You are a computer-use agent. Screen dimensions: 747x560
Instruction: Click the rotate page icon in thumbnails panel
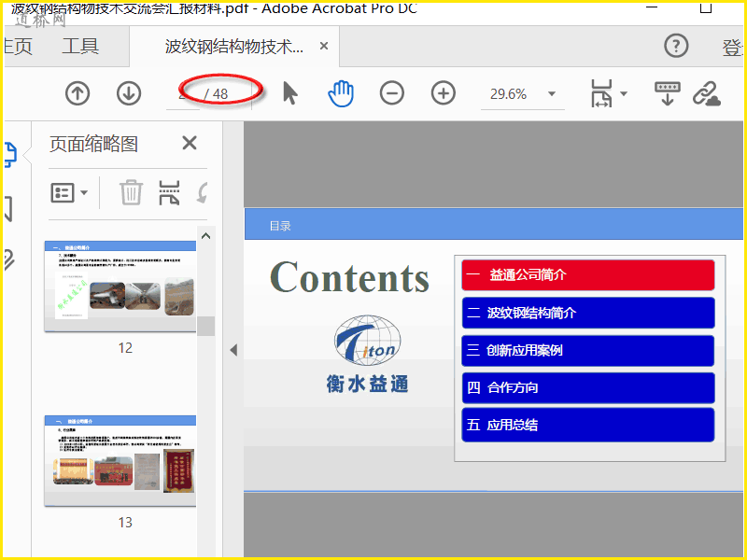[x=203, y=193]
